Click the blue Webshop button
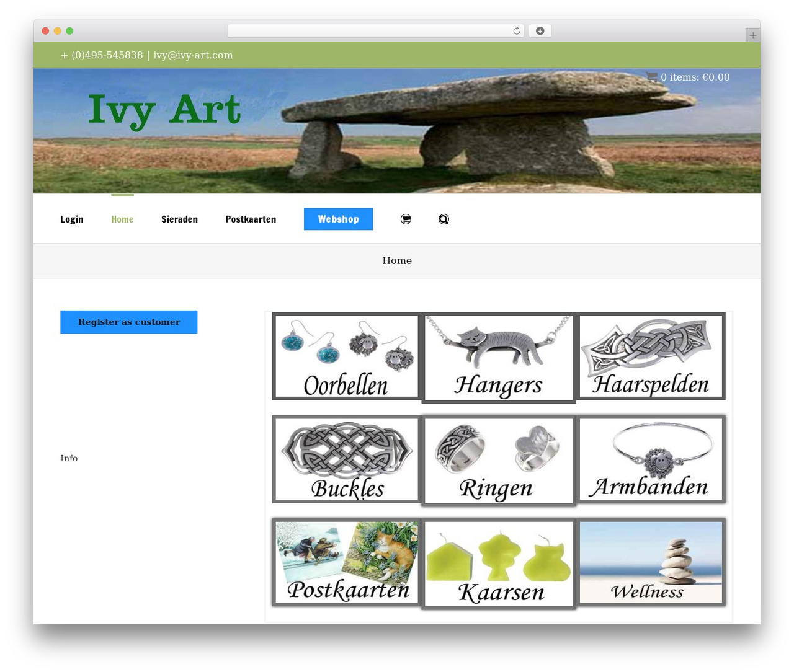The height and width of the screenshot is (672, 794). click(339, 219)
